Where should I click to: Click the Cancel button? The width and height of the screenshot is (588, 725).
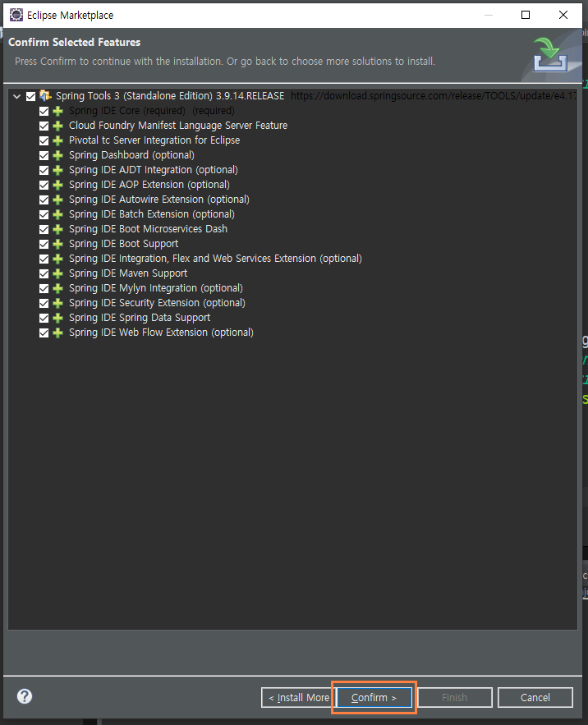pyautogui.click(x=535, y=697)
